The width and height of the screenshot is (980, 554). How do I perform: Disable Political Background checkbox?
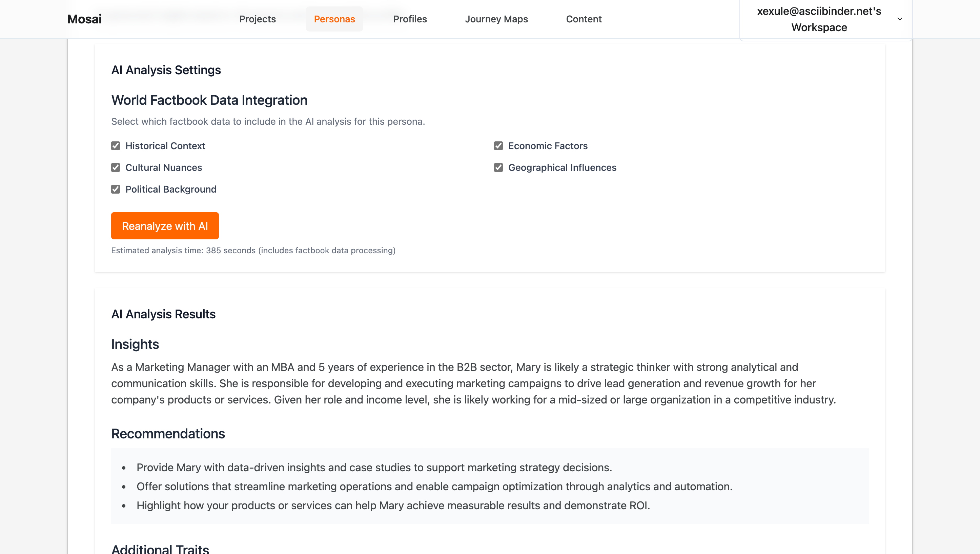point(116,189)
